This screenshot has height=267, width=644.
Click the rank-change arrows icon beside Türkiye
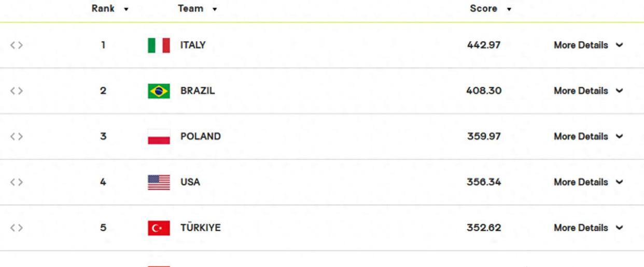[17, 228]
